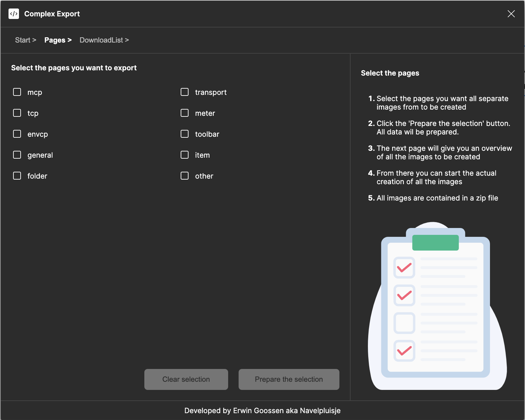Screen dimensions: 525x420
Task: Click instruction step 2 about 'Prepare the selection'
Action: coord(439,128)
